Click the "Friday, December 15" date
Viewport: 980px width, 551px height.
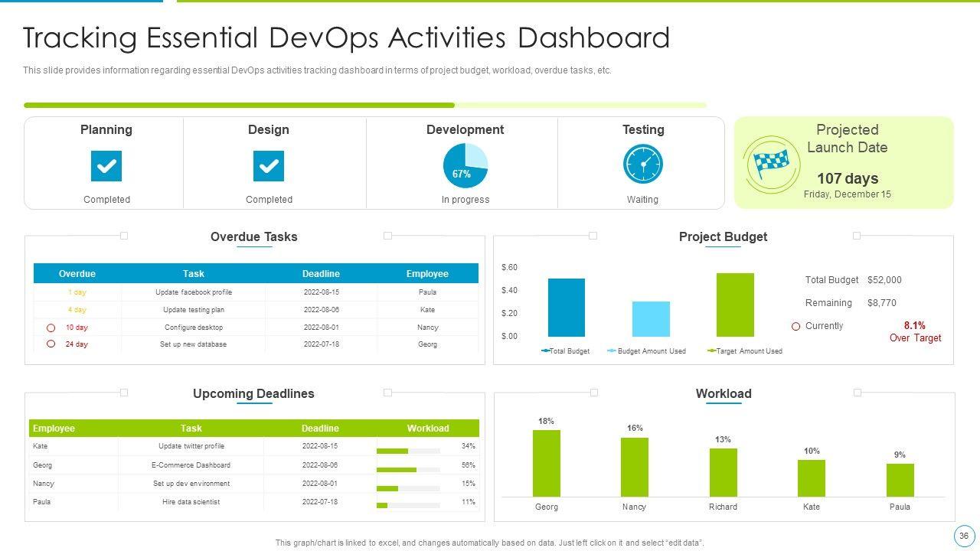coord(848,194)
